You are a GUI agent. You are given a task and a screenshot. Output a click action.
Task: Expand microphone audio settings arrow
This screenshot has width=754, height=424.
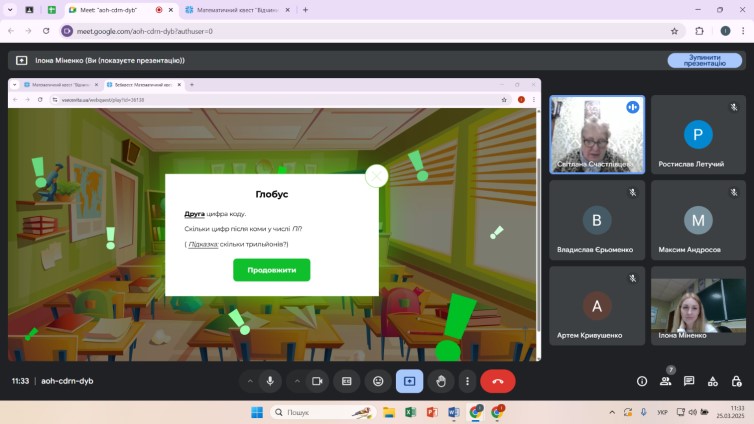247,381
